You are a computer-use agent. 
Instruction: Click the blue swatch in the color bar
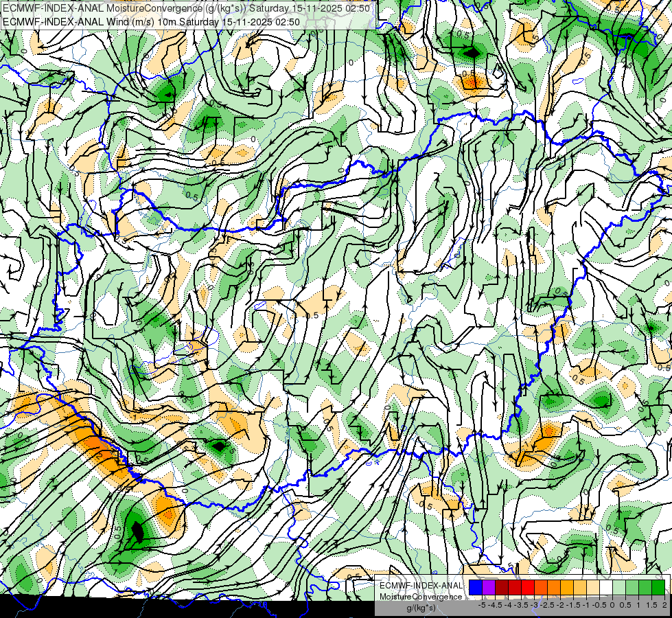click(476, 588)
